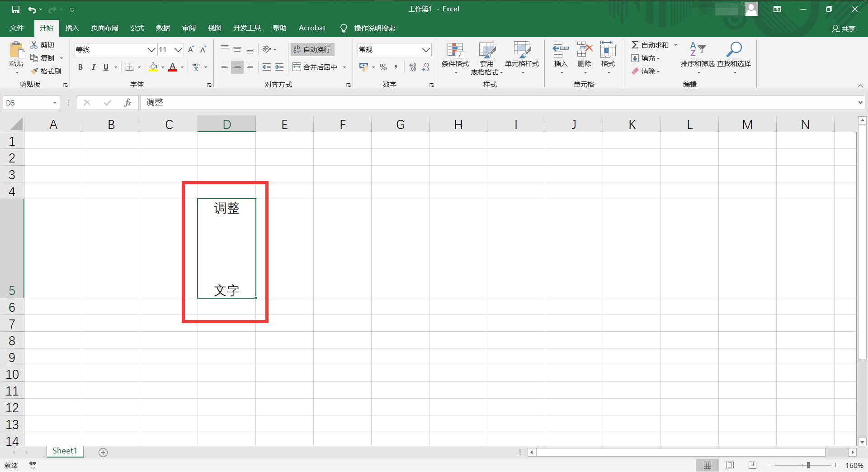Open 单元格样式 cell styles

coord(522,58)
